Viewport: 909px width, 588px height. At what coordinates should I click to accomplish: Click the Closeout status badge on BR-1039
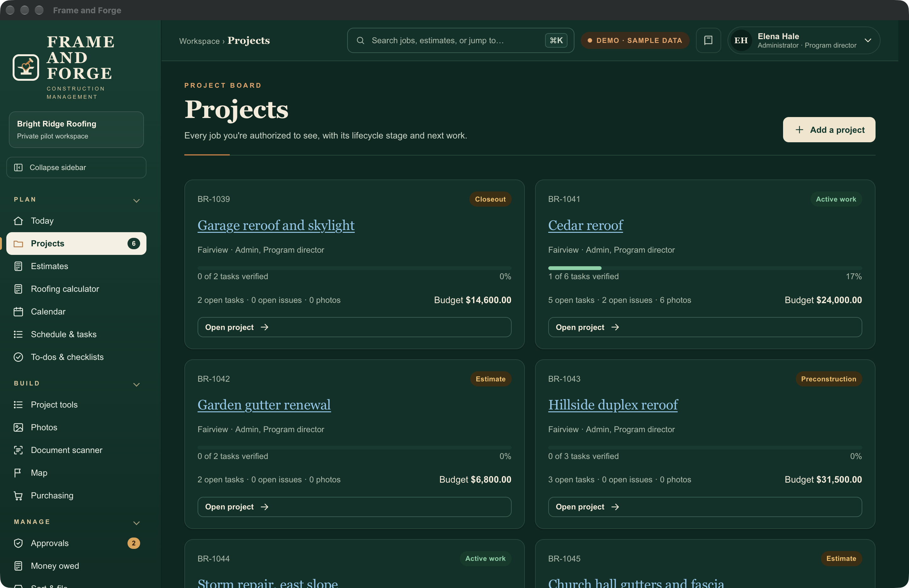point(490,199)
